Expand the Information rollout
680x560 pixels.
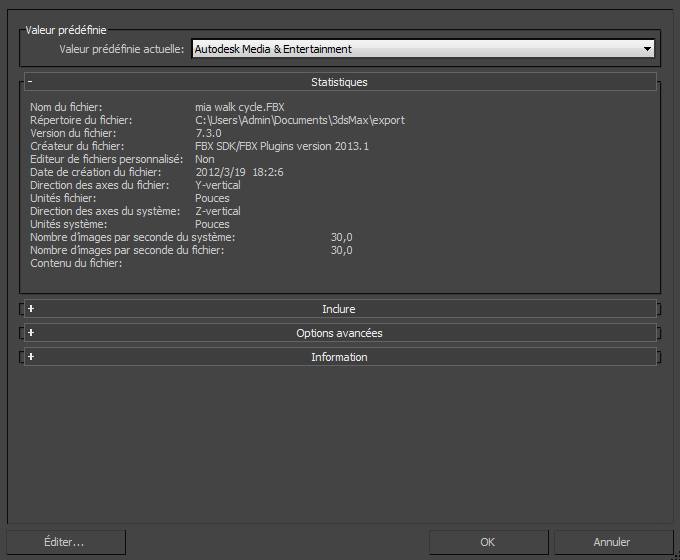340,357
